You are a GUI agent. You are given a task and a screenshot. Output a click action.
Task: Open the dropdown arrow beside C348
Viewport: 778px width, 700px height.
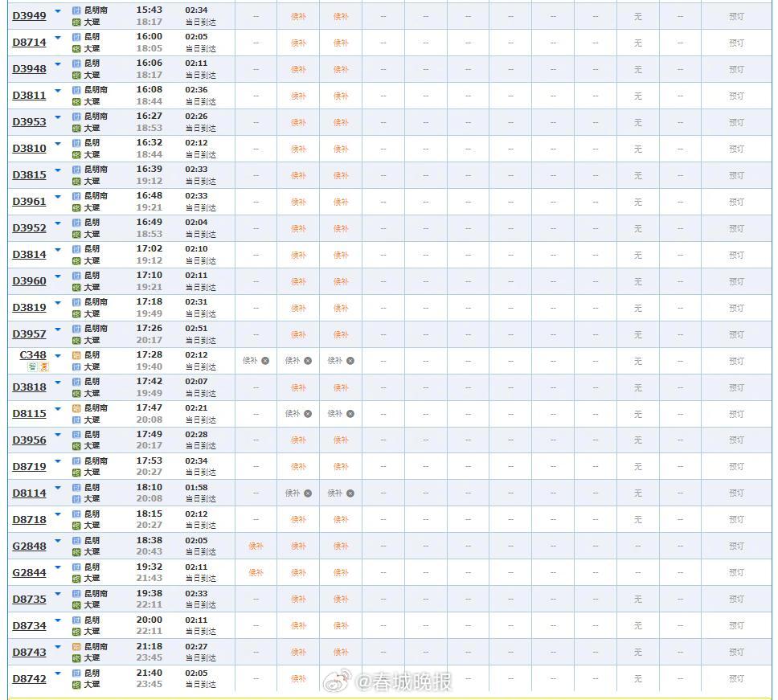(x=58, y=356)
